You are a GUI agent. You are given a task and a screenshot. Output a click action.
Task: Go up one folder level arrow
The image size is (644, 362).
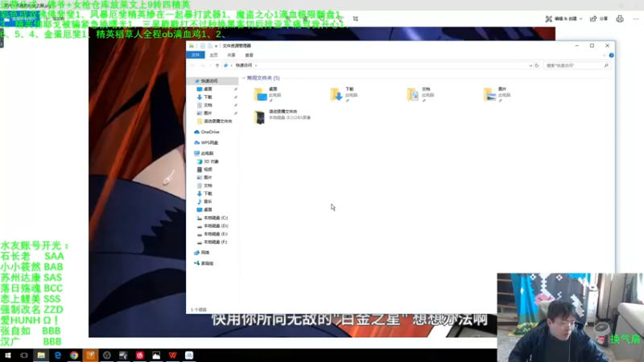[x=217, y=66]
